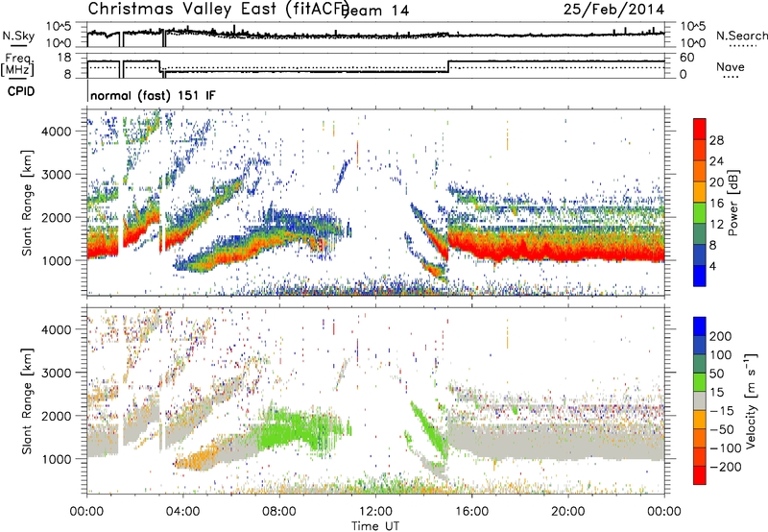Pick the red bottom swatch of the velocity bar
Viewport: 768px width, 532px height.
[700, 475]
